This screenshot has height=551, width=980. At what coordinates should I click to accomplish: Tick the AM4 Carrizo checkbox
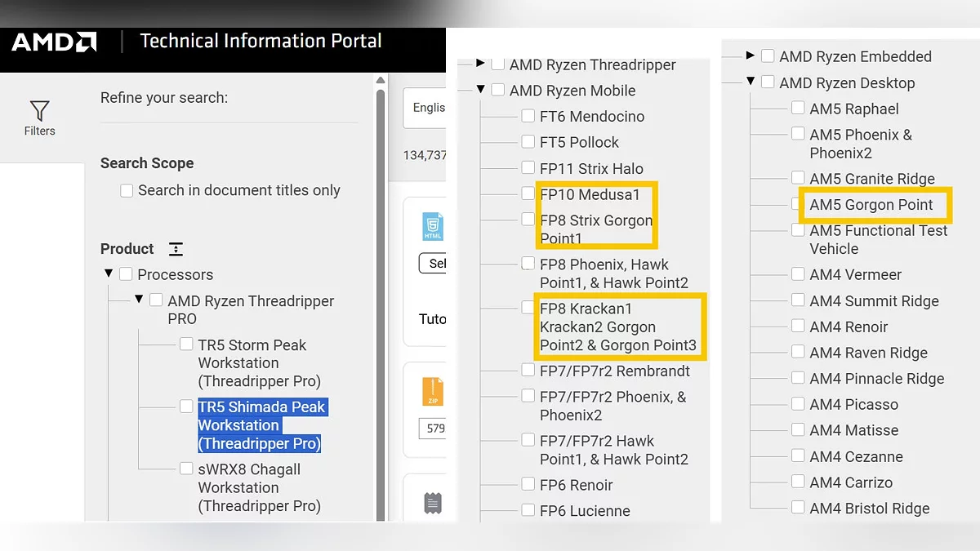pyautogui.click(x=798, y=482)
